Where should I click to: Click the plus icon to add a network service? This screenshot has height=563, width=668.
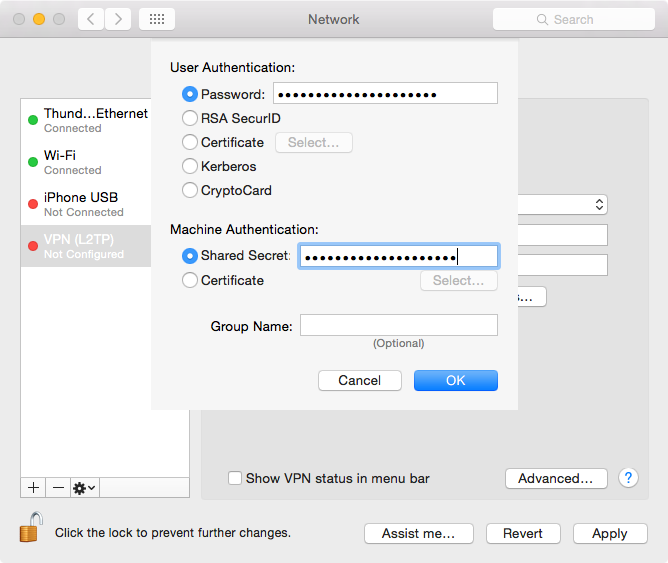click(x=33, y=487)
